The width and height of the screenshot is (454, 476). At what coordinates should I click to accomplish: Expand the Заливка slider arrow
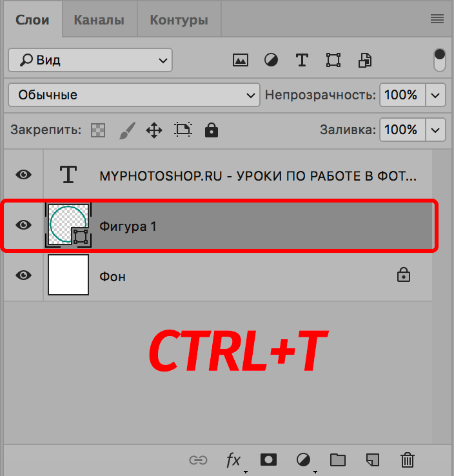(x=435, y=130)
